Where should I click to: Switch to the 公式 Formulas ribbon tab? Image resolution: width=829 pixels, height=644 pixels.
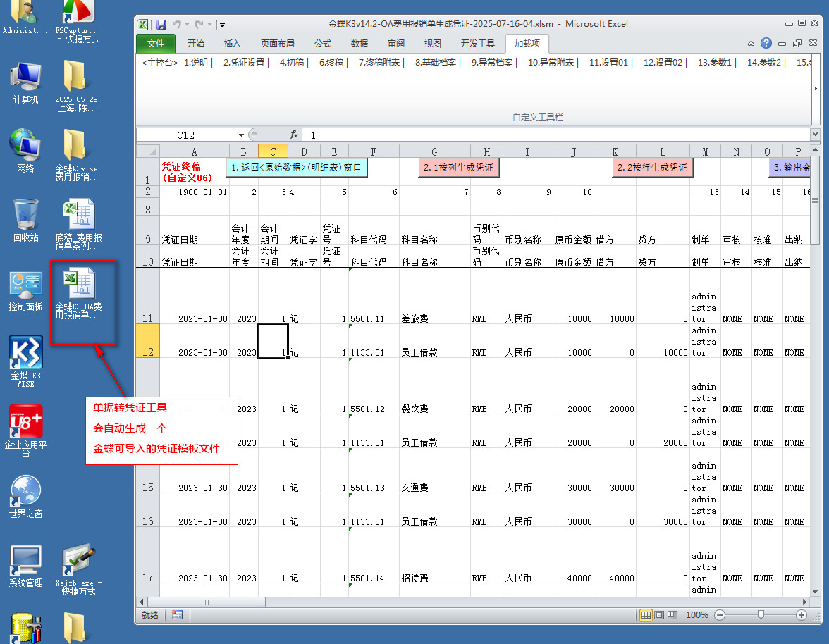click(323, 43)
